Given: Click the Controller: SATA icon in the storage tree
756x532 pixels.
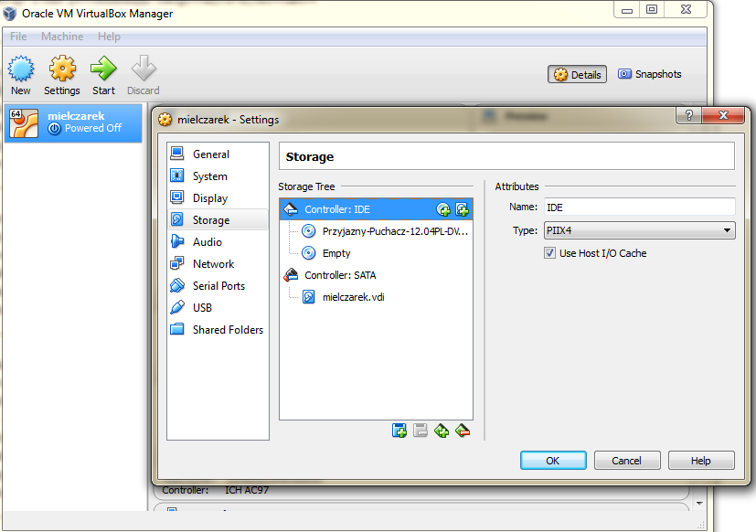Looking at the screenshot, I should pyautogui.click(x=291, y=275).
